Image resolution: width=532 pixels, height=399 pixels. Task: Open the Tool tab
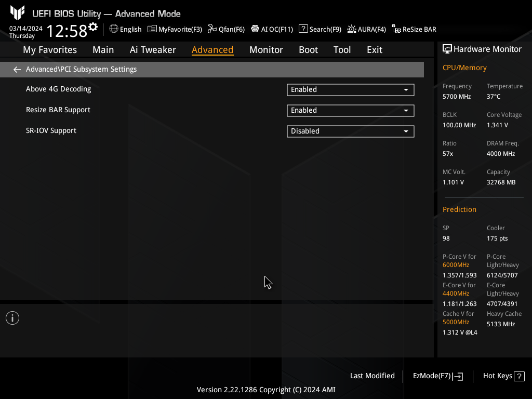point(342,50)
